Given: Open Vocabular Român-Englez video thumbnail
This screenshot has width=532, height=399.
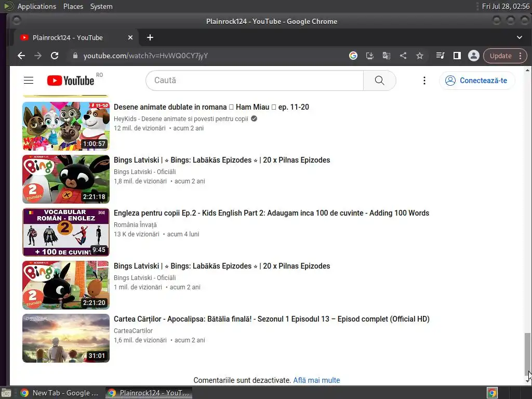Looking at the screenshot, I should [66, 232].
